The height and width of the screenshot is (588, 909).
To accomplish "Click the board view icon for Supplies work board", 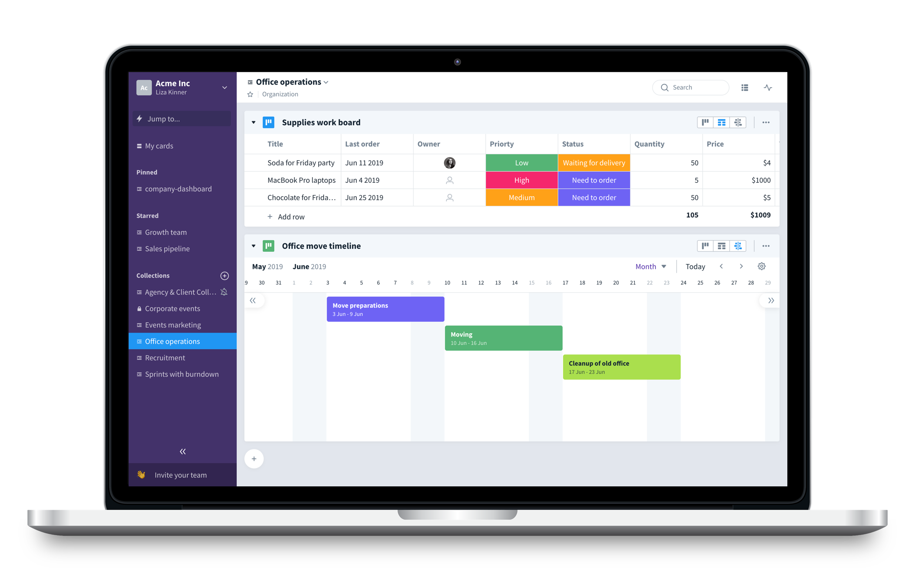I will [x=703, y=123].
